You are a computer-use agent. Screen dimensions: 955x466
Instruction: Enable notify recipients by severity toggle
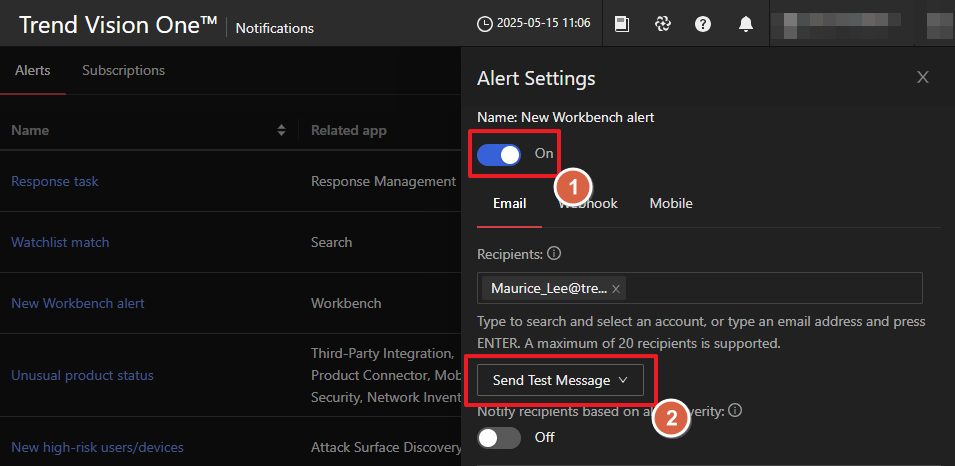500,437
